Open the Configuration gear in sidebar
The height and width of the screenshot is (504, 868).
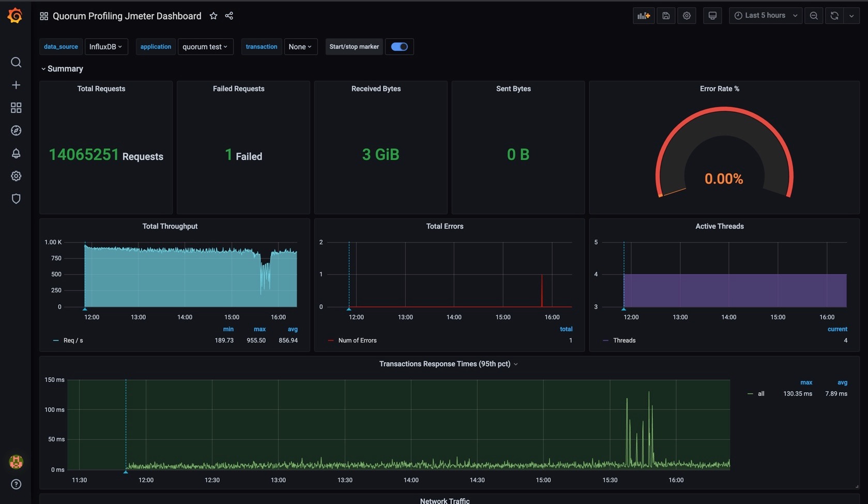click(x=16, y=176)
